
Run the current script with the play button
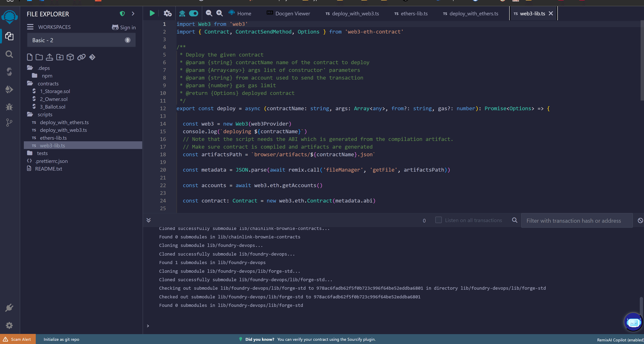[152, 13]
